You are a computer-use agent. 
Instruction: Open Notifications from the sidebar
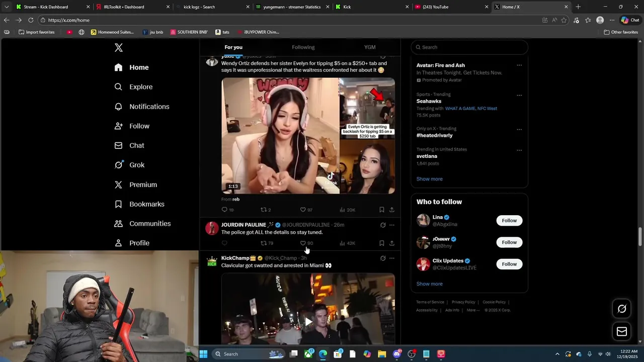142,107
